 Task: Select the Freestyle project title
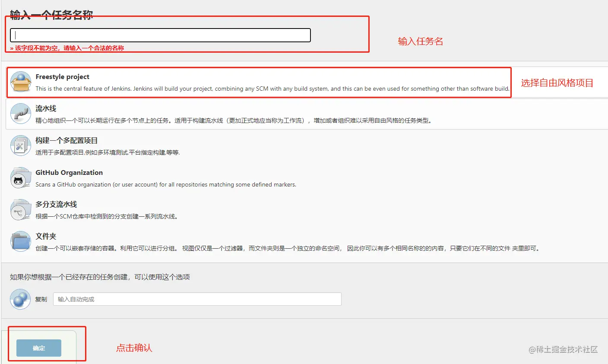[x=63, y=77]
